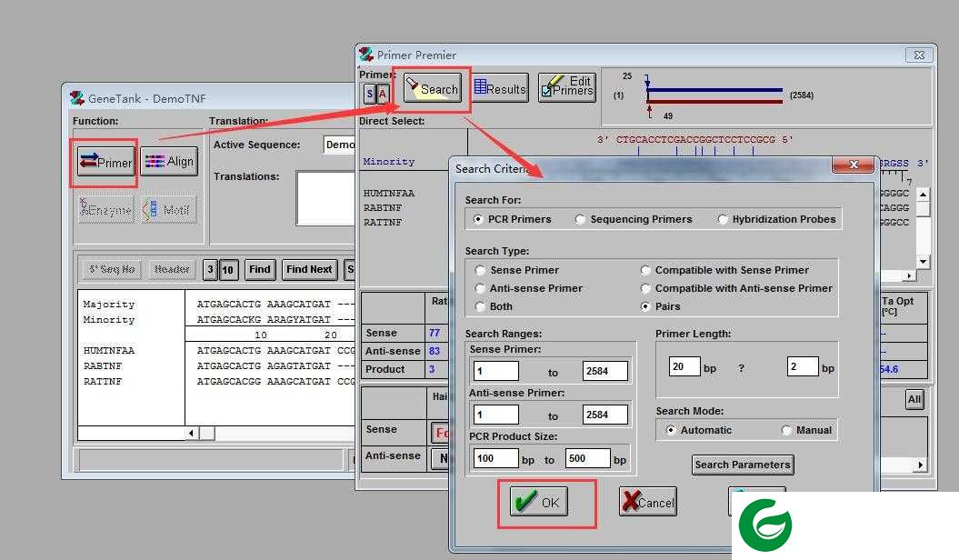Select Pairs search type
This screenshot has width=959, height=560.
click(x=661, y=306)
